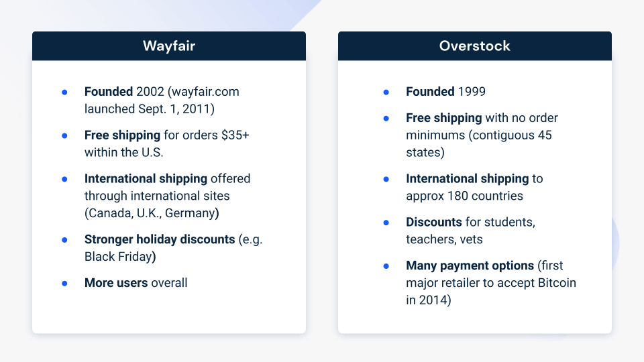
Task: Click the Many payment options bold text
Action: pos(470,265)
